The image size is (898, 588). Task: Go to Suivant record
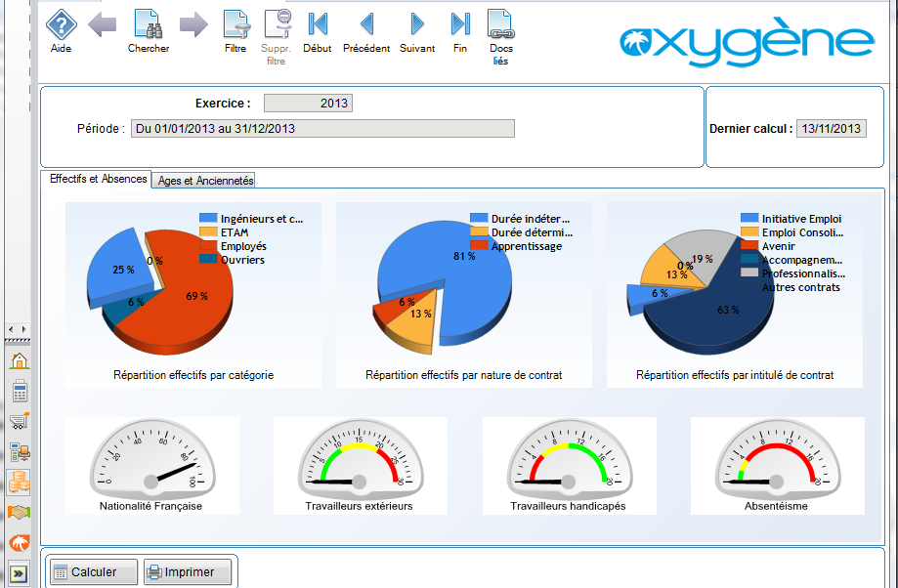416,26
